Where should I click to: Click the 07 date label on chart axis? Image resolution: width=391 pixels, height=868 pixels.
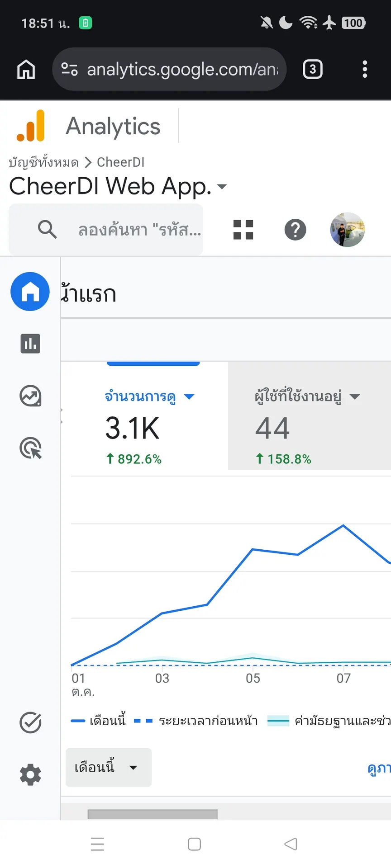click(343, 678)
